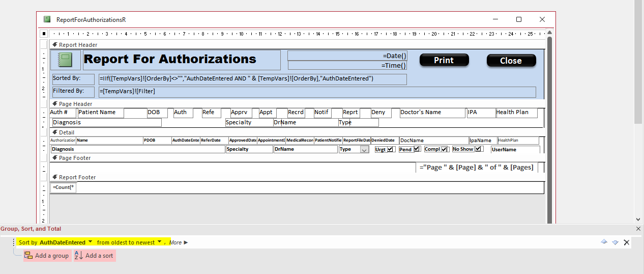Click the horizontal ruler at mark 10
Viewport: 644px width, 274px height.
[x=241, y=34]
